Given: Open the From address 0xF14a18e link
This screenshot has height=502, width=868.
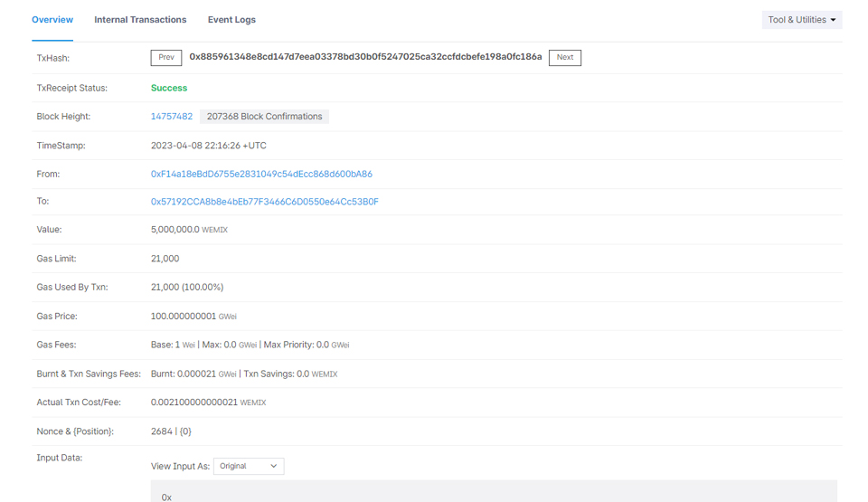Looking at the screenshot, I should click(x=261, y=174).
